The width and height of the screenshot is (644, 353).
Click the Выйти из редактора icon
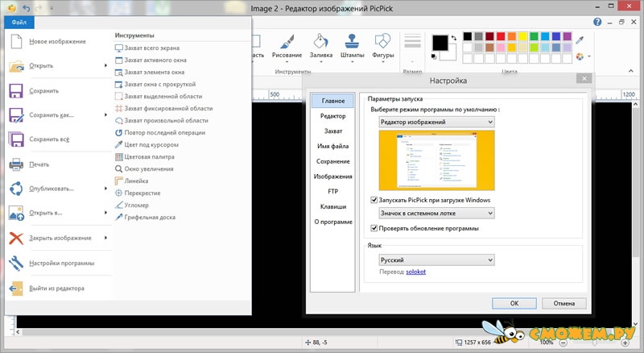(16, 289)
